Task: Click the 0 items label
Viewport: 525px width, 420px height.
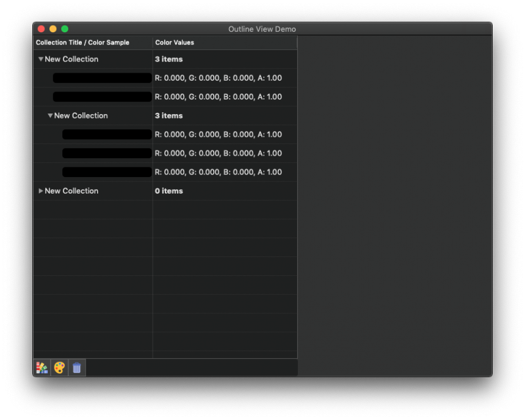Action: tap(169, 190)
